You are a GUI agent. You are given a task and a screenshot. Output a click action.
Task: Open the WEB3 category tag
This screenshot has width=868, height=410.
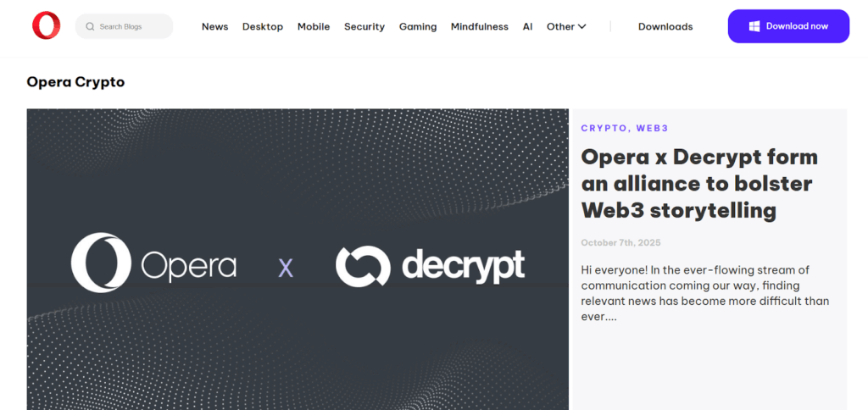pos(653,128)
